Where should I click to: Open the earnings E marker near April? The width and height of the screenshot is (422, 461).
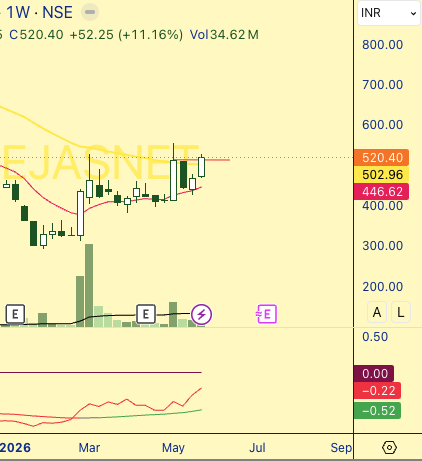pyautogui.click(x=146, y=314)
